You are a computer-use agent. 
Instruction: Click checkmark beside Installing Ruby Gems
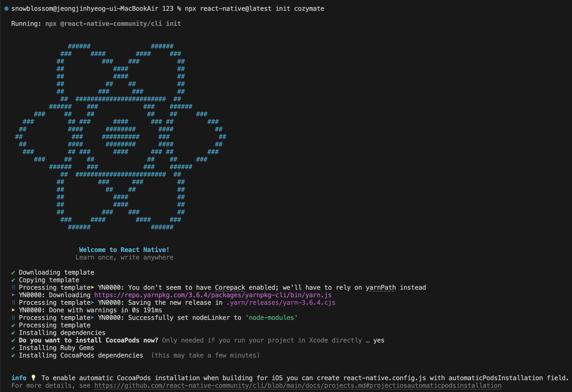point(13,348)
